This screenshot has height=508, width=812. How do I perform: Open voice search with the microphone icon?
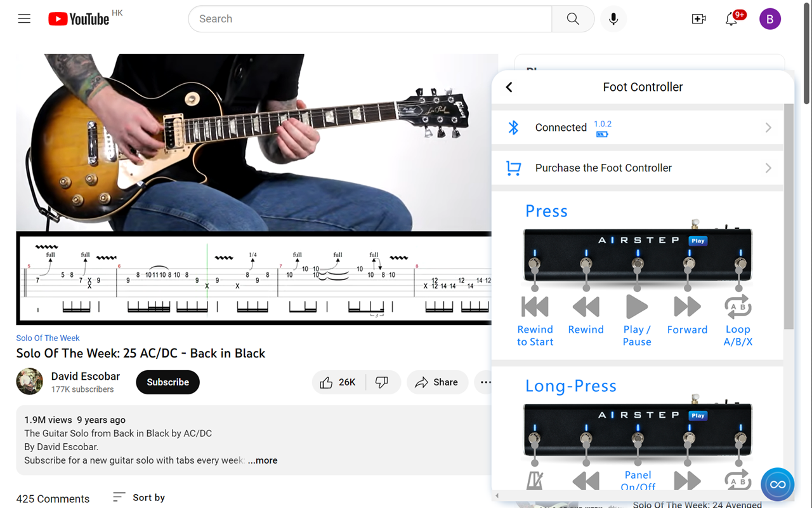[613, 19]
